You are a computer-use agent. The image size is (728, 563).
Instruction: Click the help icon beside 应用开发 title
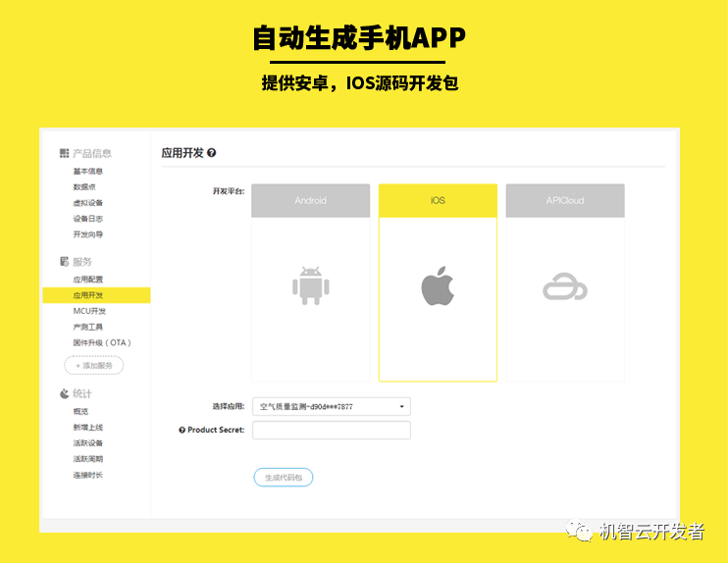click(x=211, y=153)
